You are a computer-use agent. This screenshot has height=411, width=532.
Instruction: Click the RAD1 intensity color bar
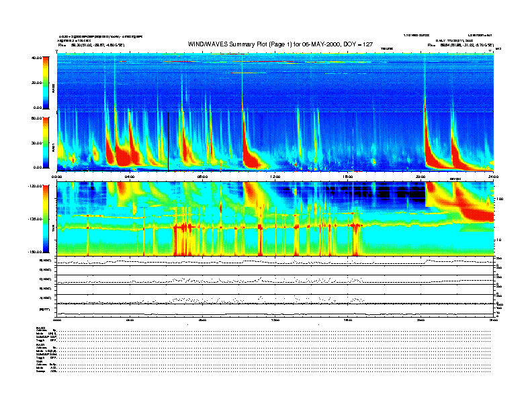[46, 142]
